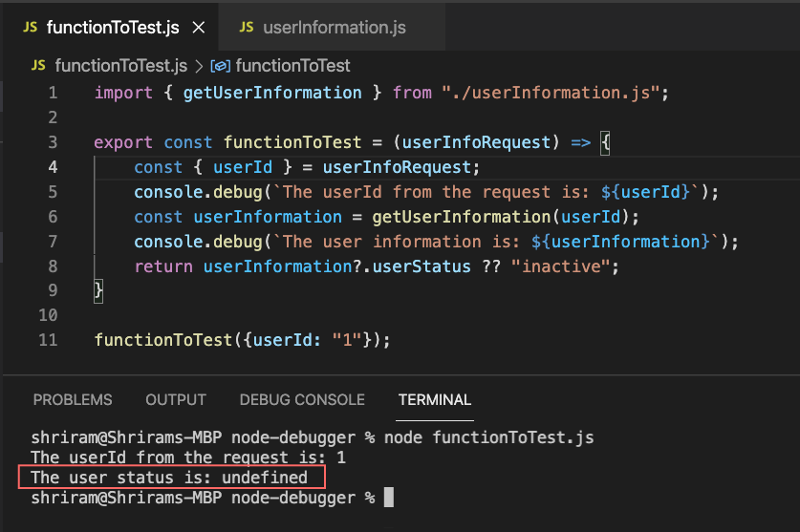Select the functionToTest.js editor tab
The image size is (800, 532).
113,28
